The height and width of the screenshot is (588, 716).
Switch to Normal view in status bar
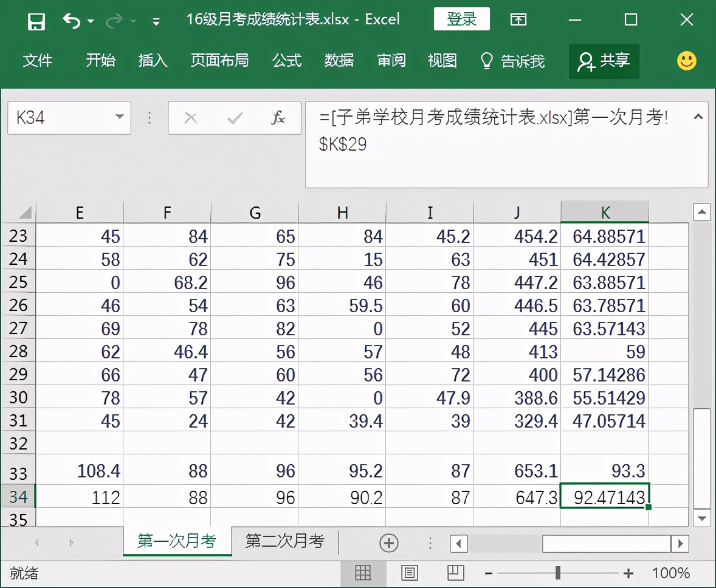click(x=363, y=572)
